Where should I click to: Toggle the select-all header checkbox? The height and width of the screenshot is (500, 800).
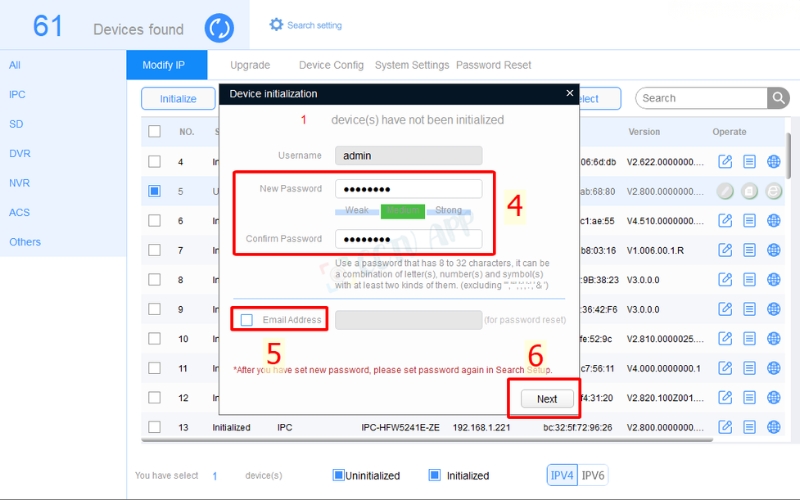pyautogui.click(x=154, y=131)
